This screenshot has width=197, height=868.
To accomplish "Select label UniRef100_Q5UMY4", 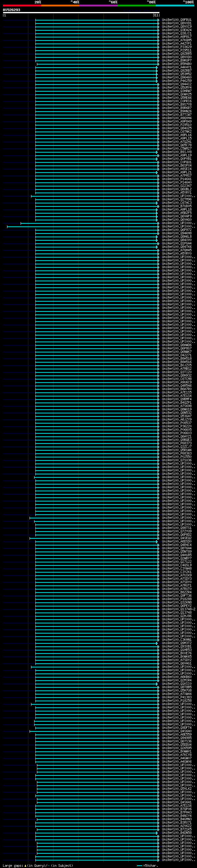I will tap(176, 88).
